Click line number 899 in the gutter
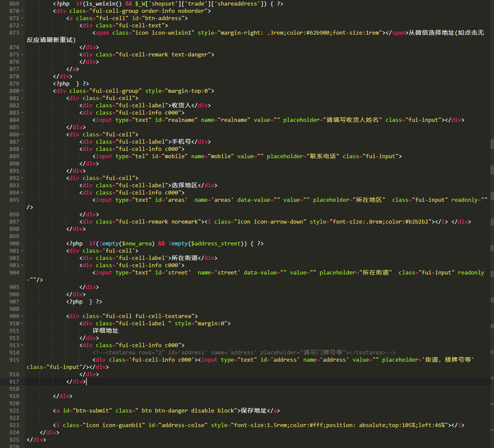The height and width of the screenshot is (448, 494). [x=14, y=236]
